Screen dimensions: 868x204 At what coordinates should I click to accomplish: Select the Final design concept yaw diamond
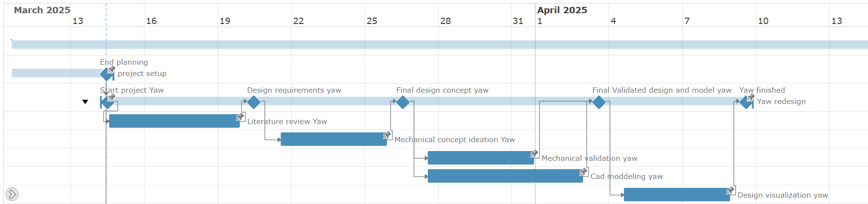point(403,102)
